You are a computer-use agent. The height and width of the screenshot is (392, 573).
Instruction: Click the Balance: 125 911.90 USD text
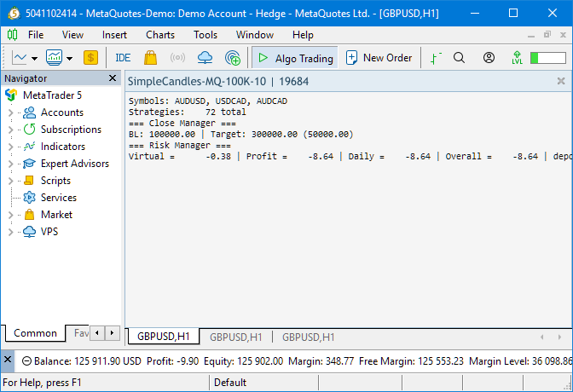click(x=87, y=361)
